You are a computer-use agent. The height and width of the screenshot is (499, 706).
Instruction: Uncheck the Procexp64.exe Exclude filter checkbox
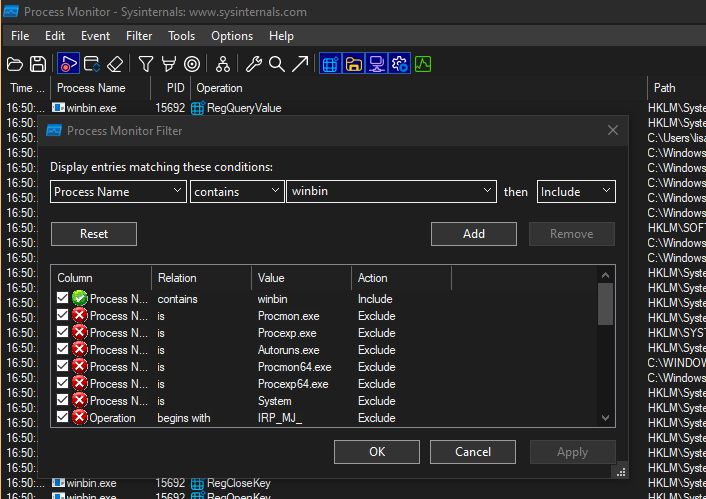point(63,383)
